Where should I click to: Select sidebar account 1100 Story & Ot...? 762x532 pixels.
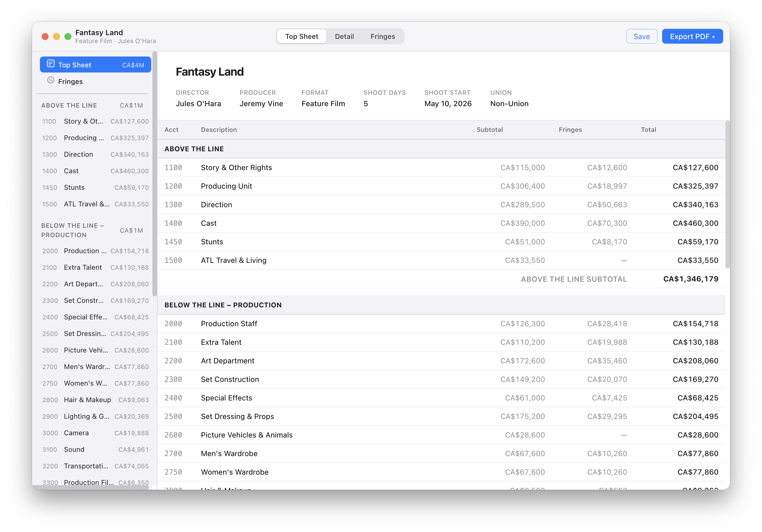coord(96,122)
